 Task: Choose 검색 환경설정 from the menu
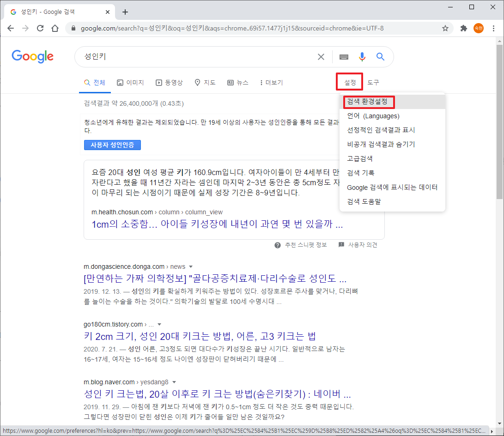coord(392,102)
